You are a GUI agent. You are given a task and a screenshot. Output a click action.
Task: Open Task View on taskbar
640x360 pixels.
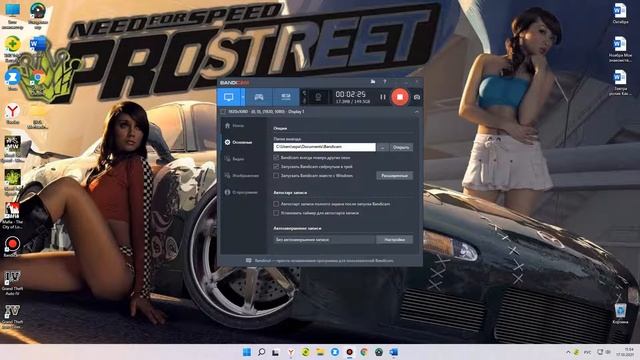coord(276,352)
